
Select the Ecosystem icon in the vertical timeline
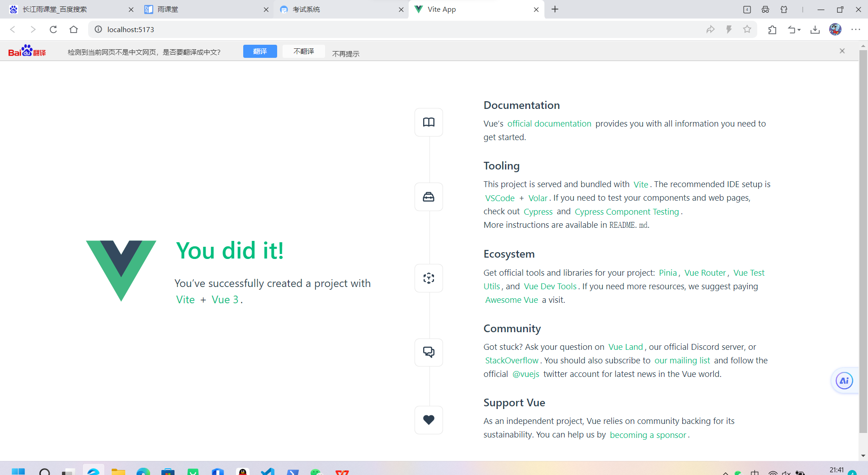coord(429,278)
